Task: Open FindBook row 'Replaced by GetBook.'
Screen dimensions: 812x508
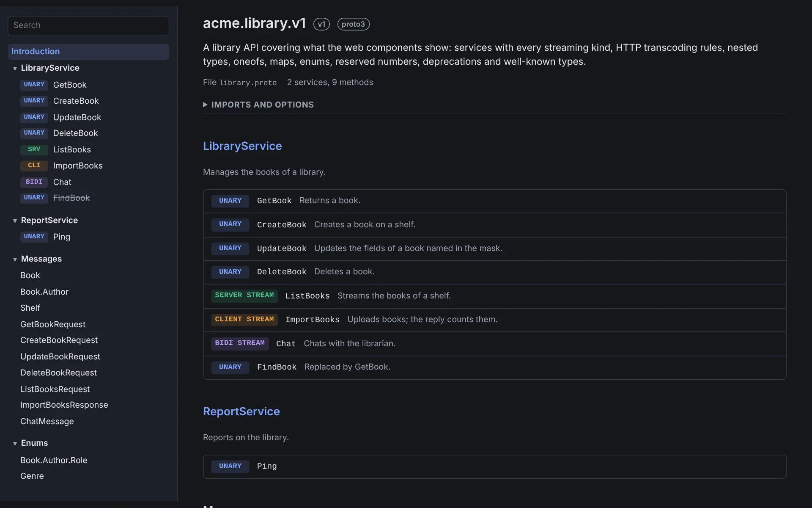Action: [494, 367]
